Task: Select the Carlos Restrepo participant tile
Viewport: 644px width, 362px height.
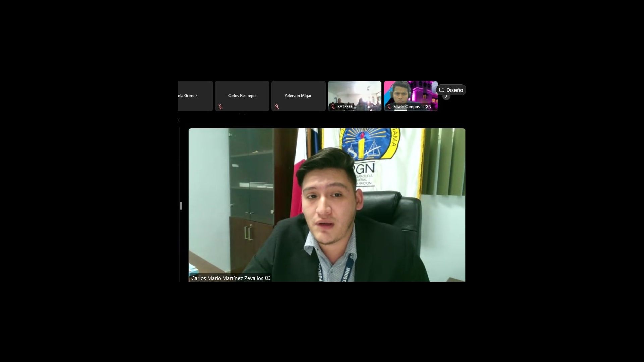Action: click(242, 96)
